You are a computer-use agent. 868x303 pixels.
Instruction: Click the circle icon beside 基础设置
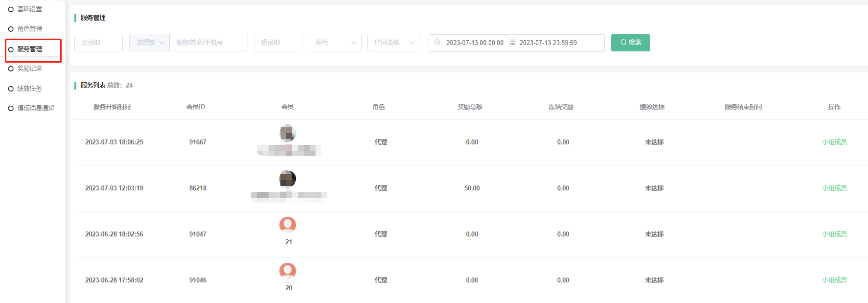point(11,9)
